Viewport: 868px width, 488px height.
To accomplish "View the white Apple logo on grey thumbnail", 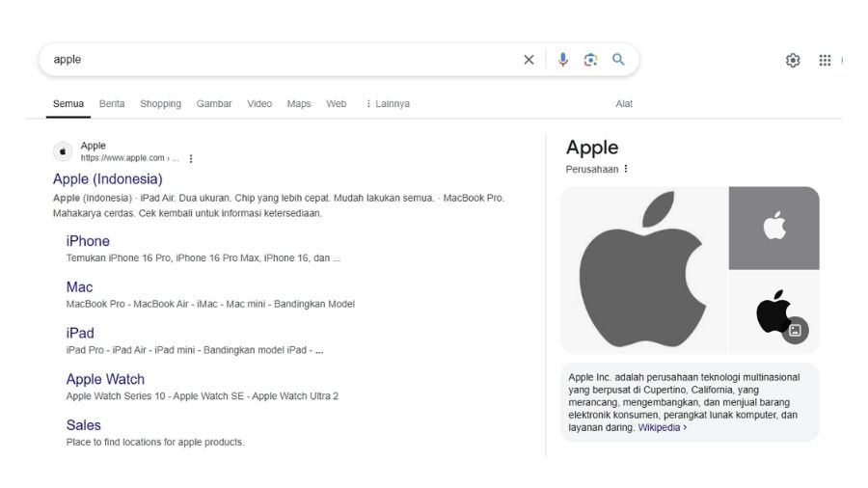I will (x=773, y=228).
